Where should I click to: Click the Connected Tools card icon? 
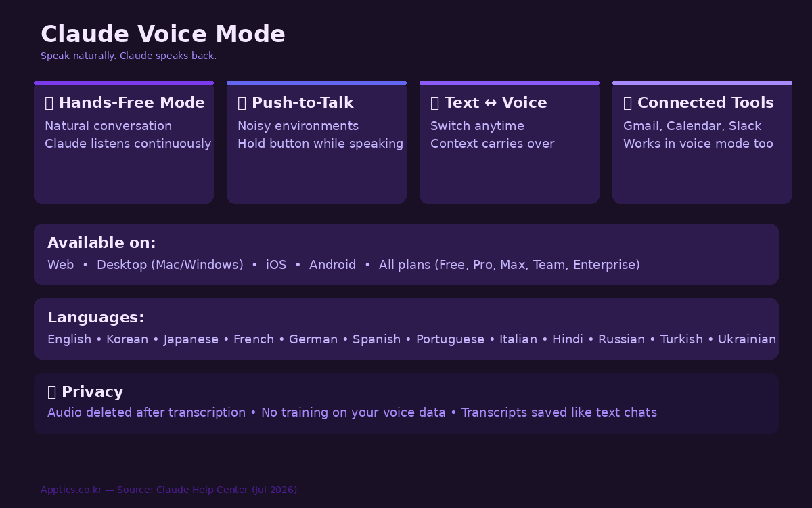point(628,103)
